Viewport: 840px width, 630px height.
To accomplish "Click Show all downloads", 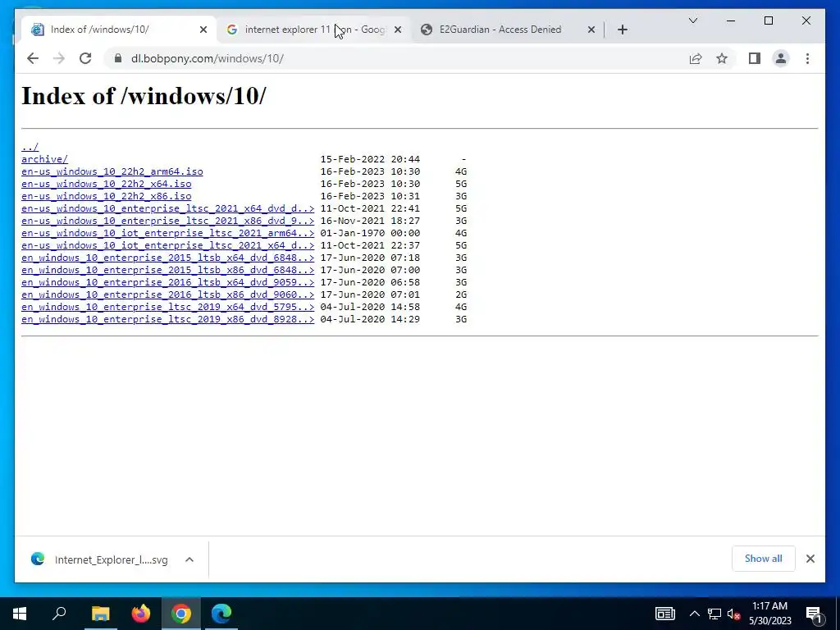I will (x=763, y=559).
